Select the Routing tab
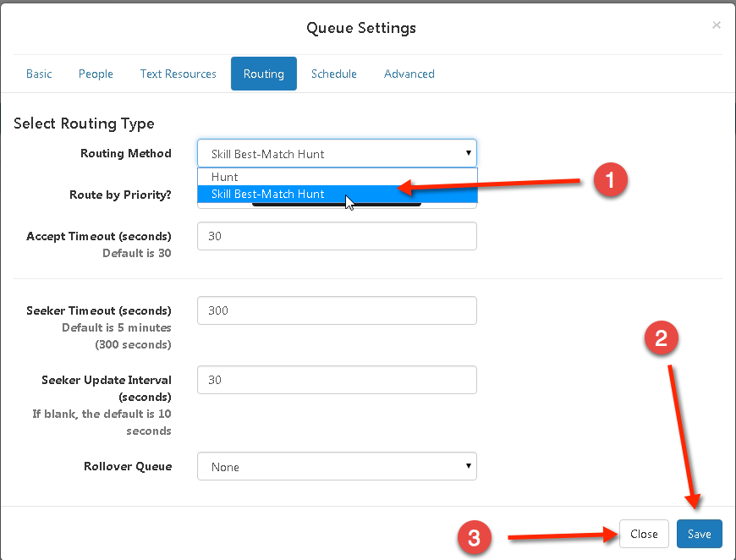The height and width of the screenshot is (560, 736). 264,74
